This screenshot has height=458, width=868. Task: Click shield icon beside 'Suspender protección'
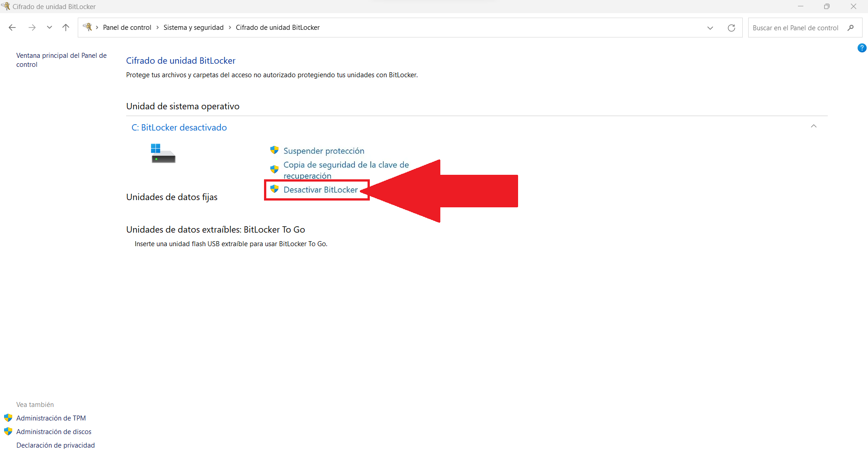(x=274, y=150)
